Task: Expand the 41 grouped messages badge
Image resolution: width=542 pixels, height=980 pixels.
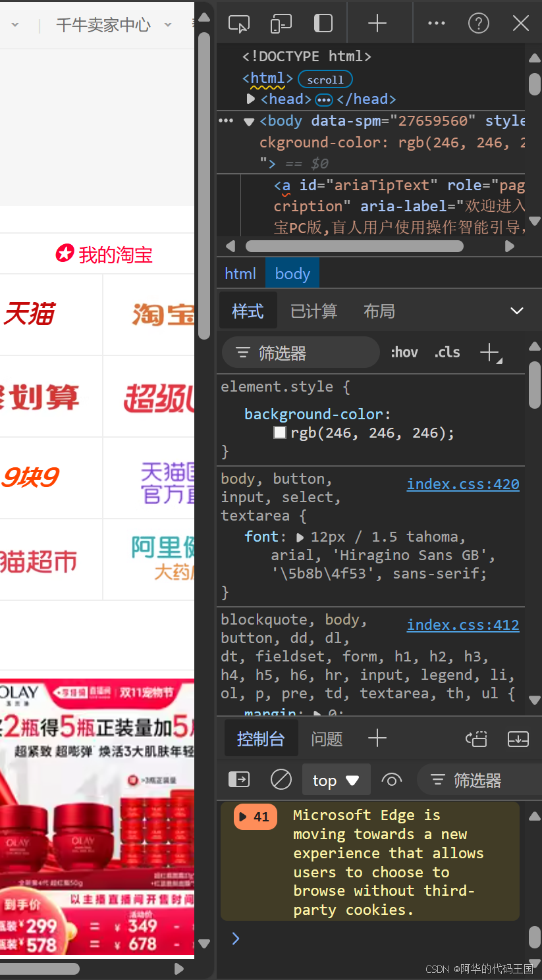Action: (x=256, y=817)
